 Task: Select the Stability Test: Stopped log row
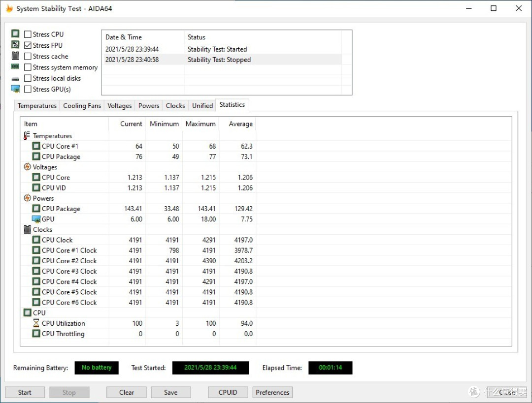(x=222, y=60)
